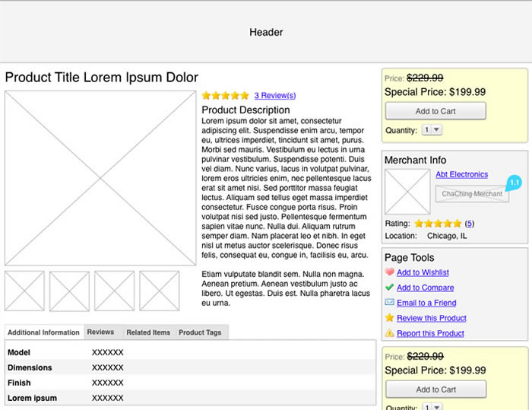Click the Product Description heading
532x410 pixels.
click(245, 110)
